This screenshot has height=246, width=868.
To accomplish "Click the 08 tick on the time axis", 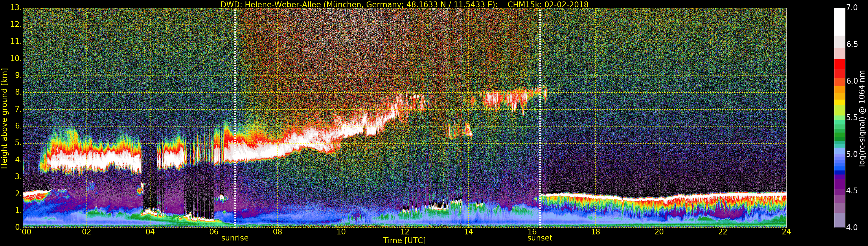I will coord(277,232).
